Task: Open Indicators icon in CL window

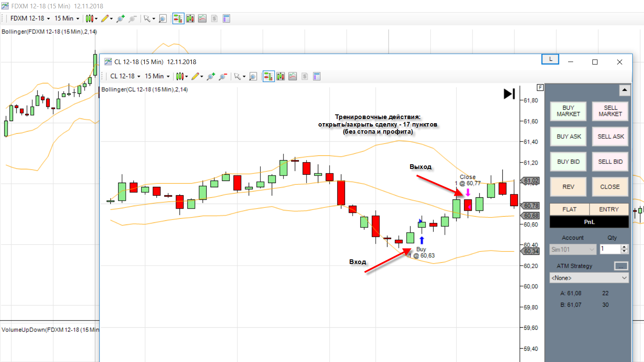Action: click(293, 76)
